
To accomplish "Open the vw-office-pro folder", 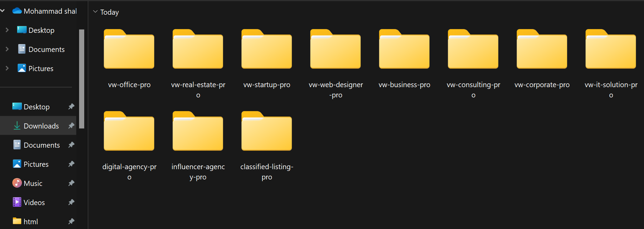I will click(129, 50).
